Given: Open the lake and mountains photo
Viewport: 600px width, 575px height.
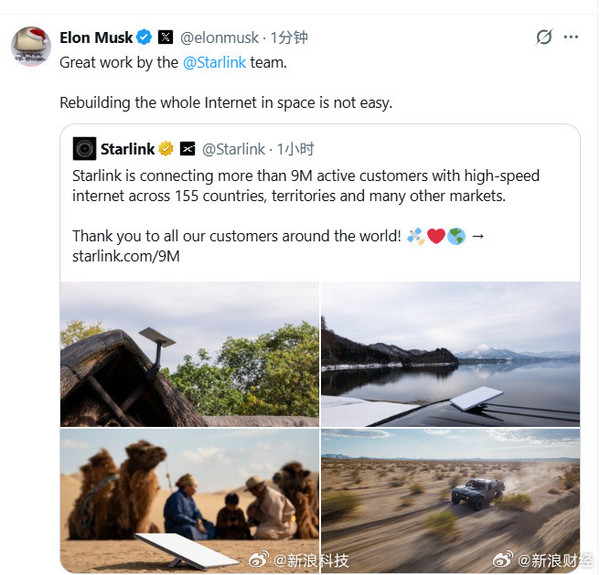Looking at the screenshot, I should pyautogui.click(x=450, y=353).
